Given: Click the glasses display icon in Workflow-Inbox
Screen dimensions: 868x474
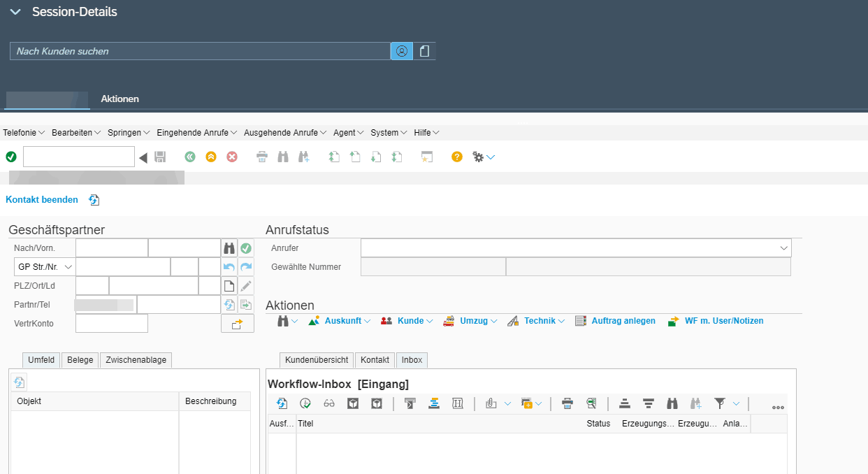Looking at the screenshot, I should pos(329,403).
